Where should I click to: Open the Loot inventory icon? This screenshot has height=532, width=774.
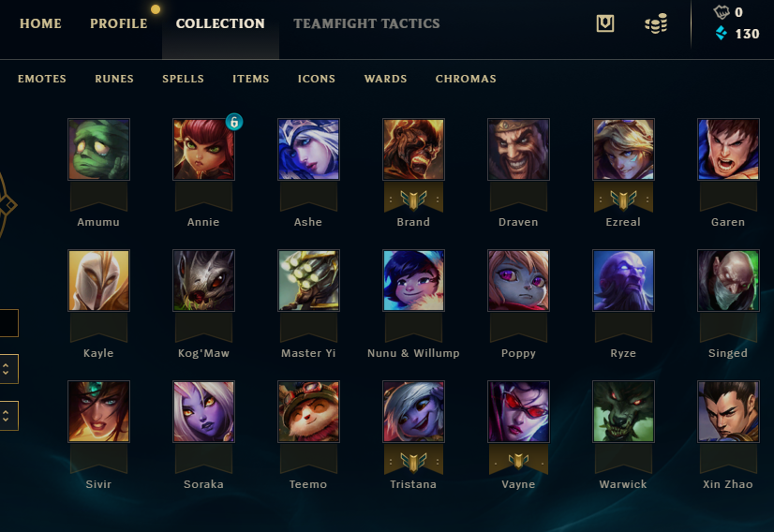604,23
